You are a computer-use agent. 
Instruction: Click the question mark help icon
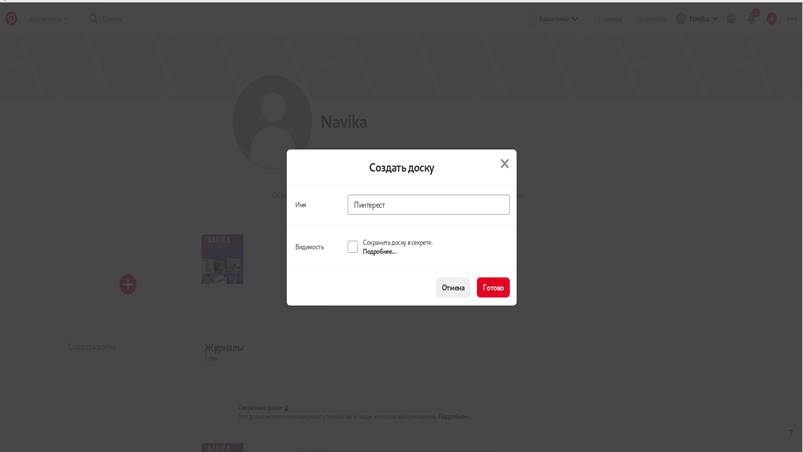tap(791, 433)
